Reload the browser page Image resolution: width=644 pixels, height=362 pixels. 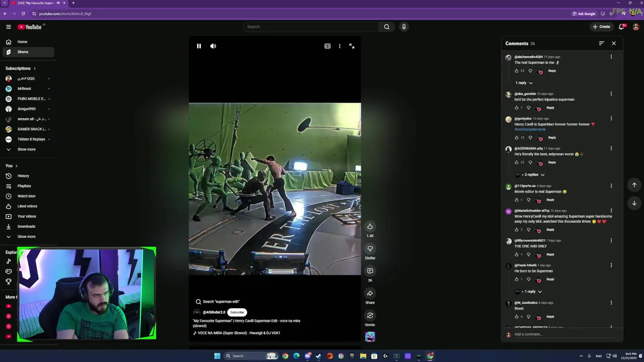23,14
